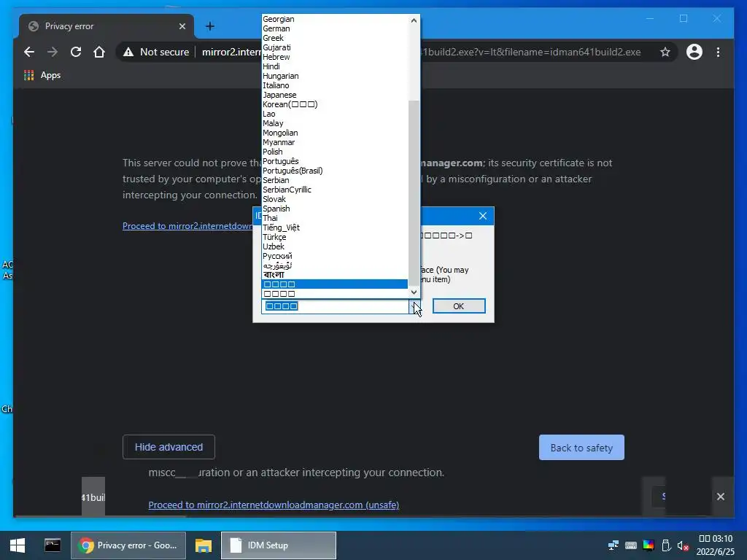This screenshot has height=560, width=747.
Task: Follow the Proceed to mirror2 (unsafe) link
Action: [274, 505]
